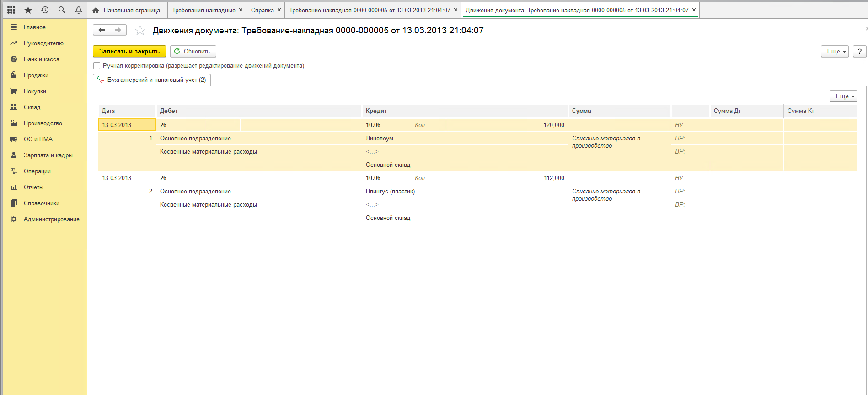Switch to Справка tab

[262, 10]
